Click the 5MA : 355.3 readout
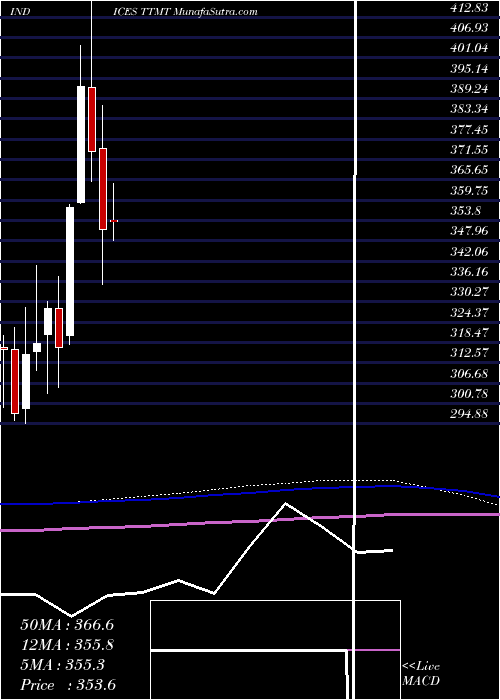 [62, 665]
